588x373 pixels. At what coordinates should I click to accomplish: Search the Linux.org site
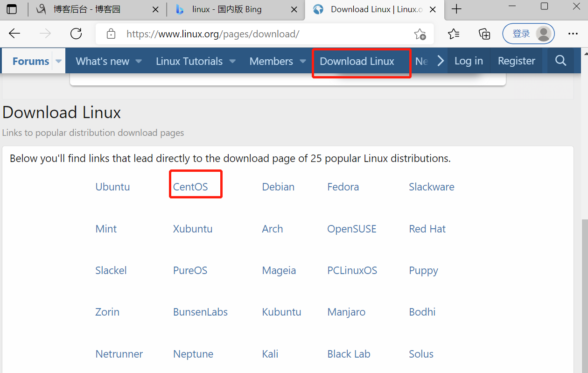tap(560, 61)
